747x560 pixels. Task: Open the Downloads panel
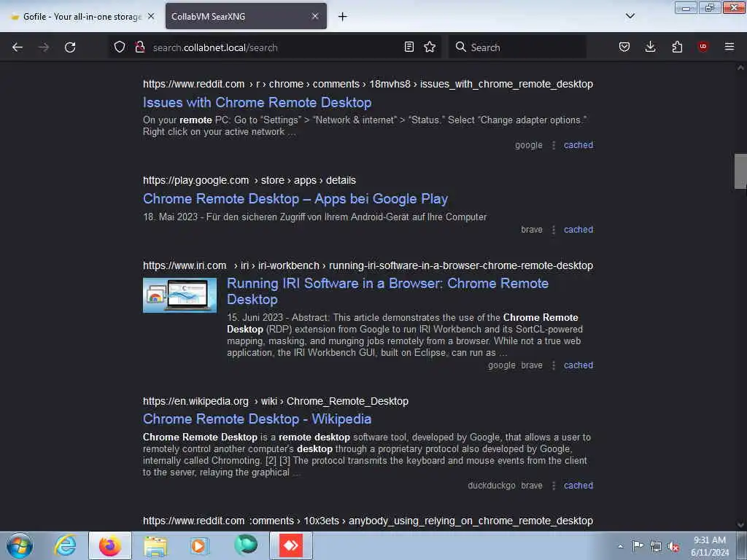click(650, 47)
